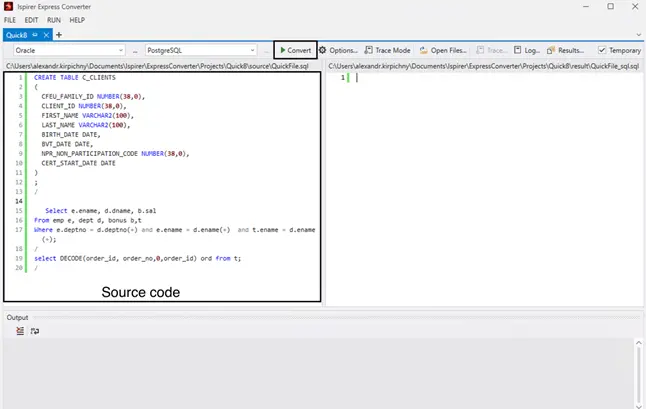This screenshot has width=646, height=409.
Task: Click the result file path label
Action: click(x=484, y=66)
